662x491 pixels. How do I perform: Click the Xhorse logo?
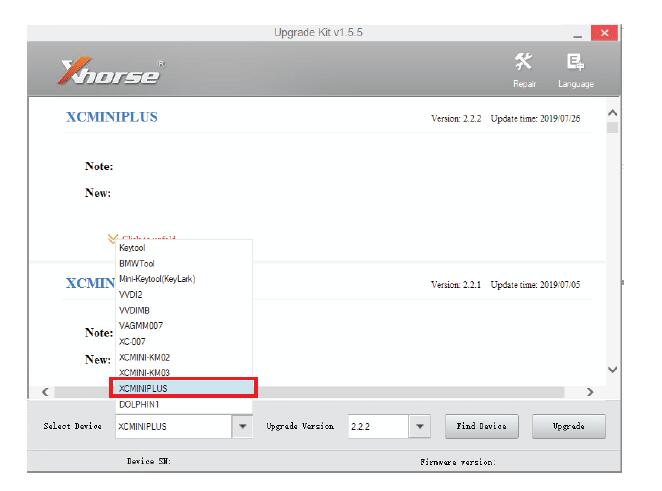111,71
